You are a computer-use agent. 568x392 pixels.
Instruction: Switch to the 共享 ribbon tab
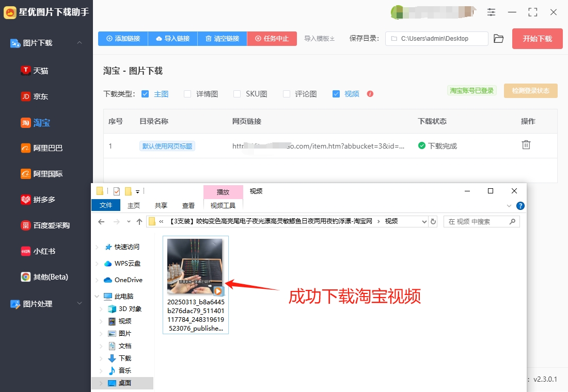[161, 205]
